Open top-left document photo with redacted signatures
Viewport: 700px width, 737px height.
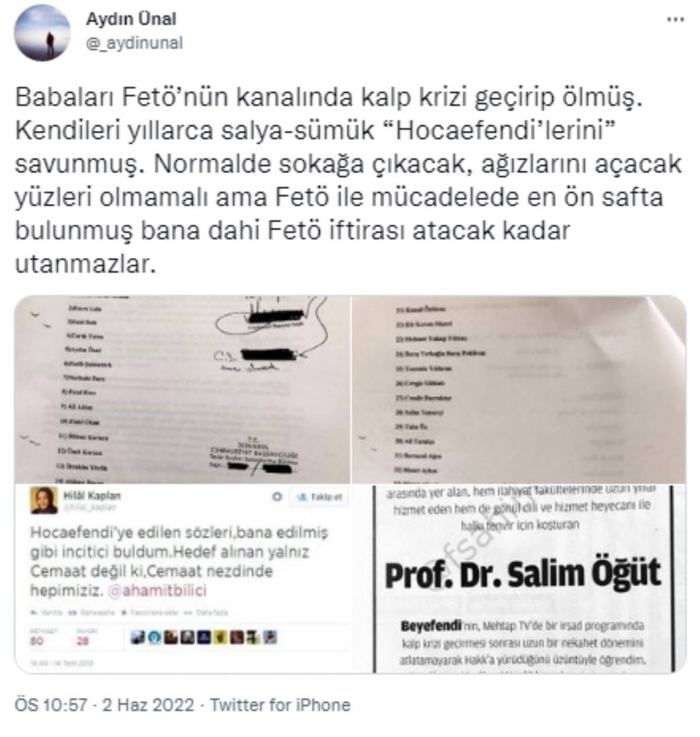click(x=183, y=390)
